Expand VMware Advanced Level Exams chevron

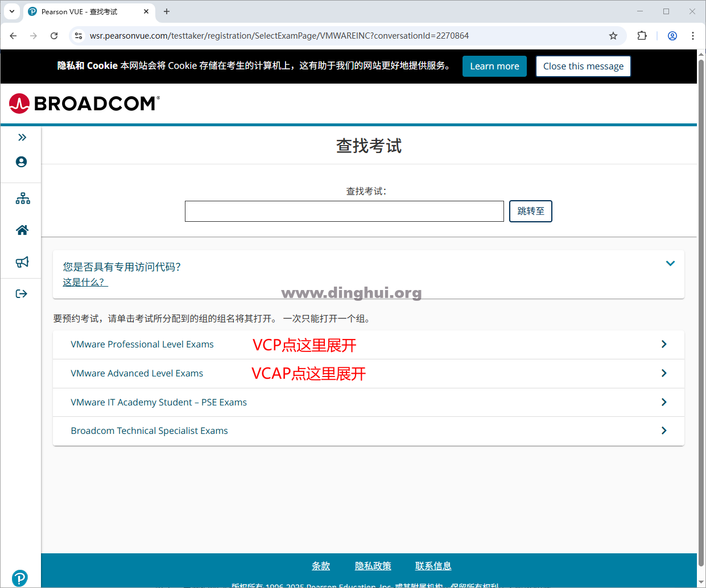664,373
